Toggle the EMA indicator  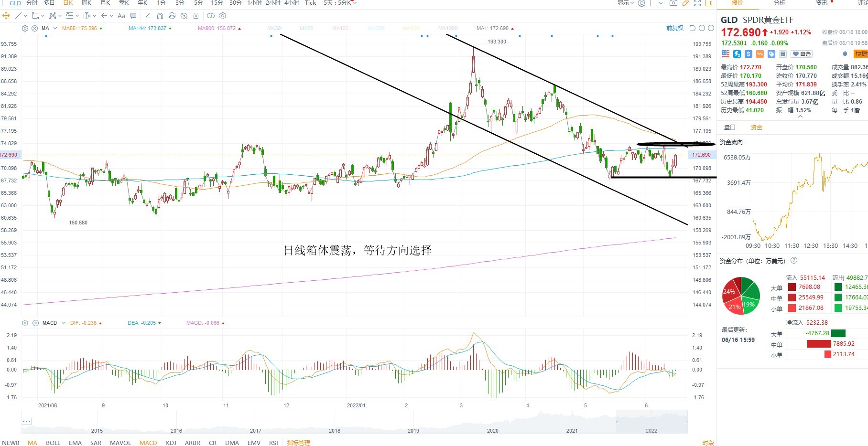75,443
